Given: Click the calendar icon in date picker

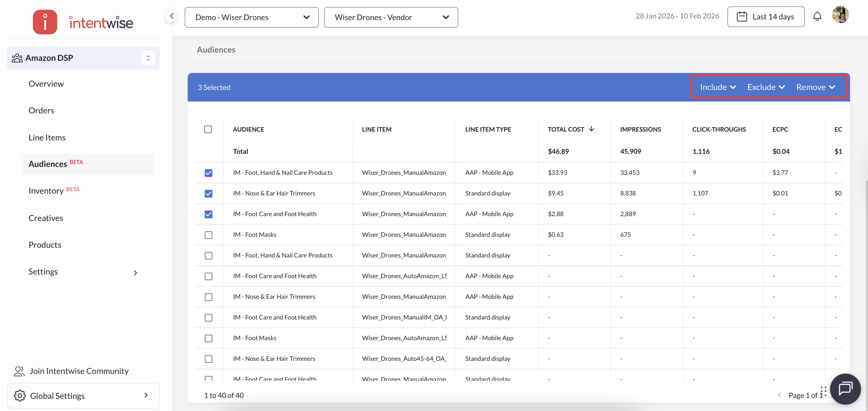Looking at the screenshot, I should click(x=742, y=16).
